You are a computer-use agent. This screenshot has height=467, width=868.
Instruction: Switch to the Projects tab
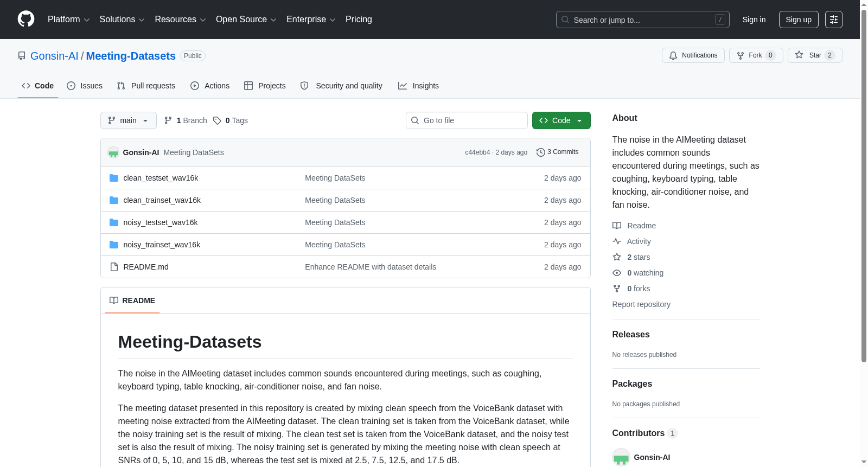[x=265, y=86]
